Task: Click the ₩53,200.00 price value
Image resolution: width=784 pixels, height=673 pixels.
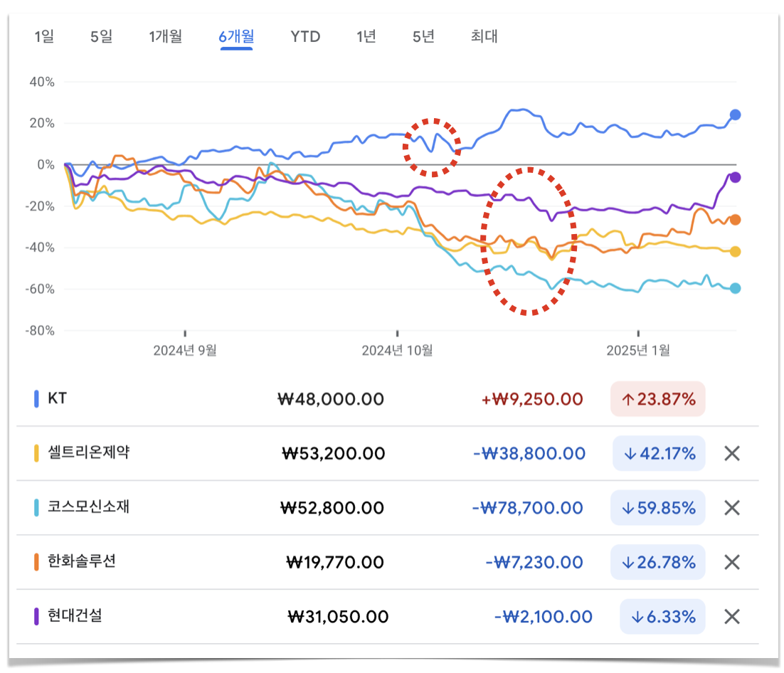Action: coord(333,453)
